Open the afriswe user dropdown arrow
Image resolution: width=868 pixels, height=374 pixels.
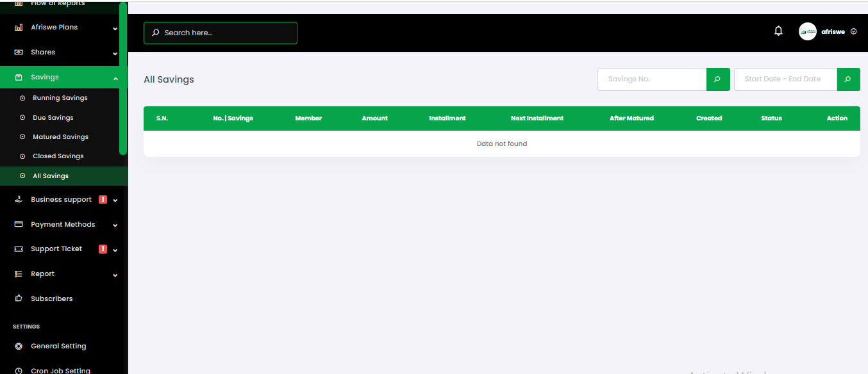coord(853,31)
